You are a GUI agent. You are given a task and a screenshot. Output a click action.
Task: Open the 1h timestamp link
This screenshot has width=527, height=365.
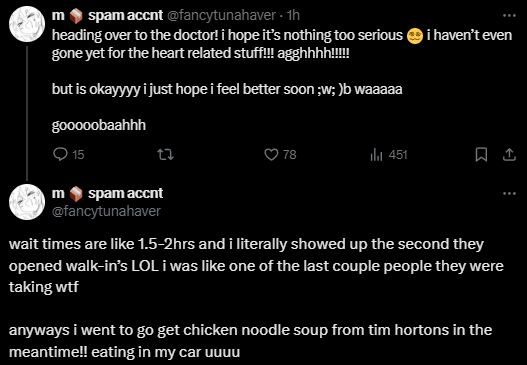click(x=293, y=15)
